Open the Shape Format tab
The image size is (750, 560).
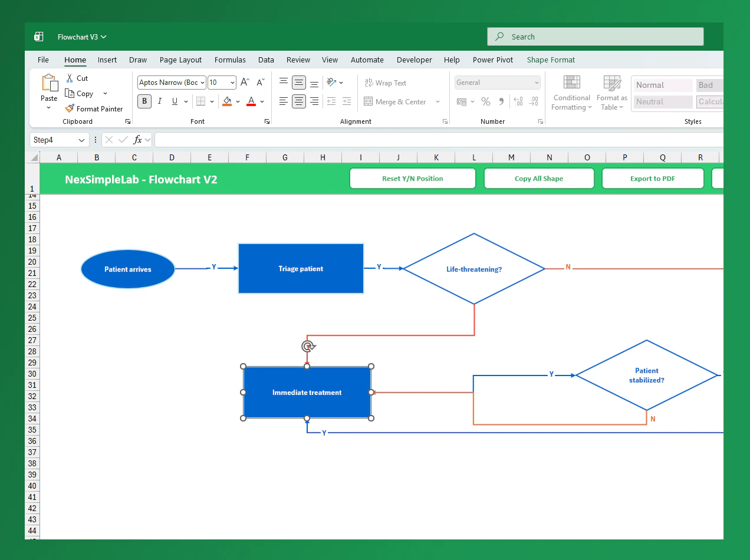pyautogui.click(x=551, y=60)
